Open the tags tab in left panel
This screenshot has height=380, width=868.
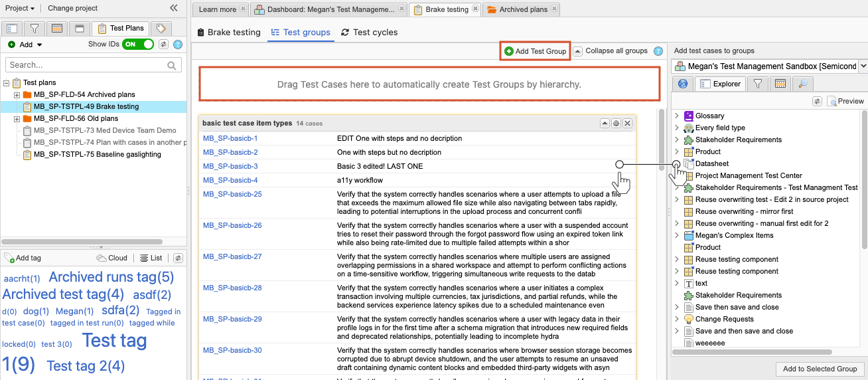161,29
